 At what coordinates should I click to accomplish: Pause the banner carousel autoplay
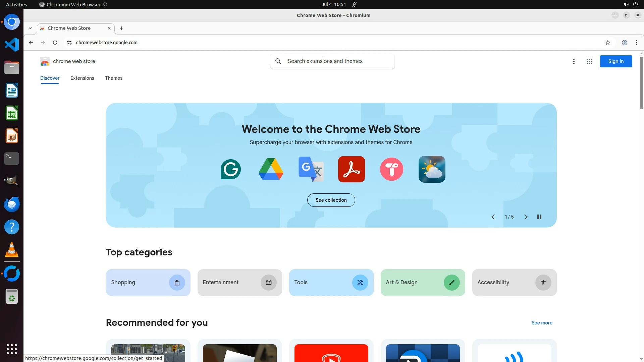tap(539, 217)
